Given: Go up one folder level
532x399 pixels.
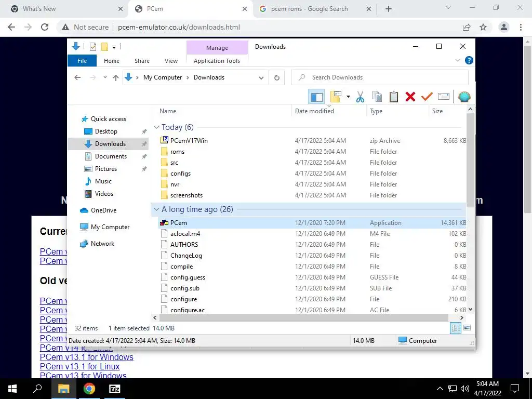Looking at the screenshot, I should point(116,78).
